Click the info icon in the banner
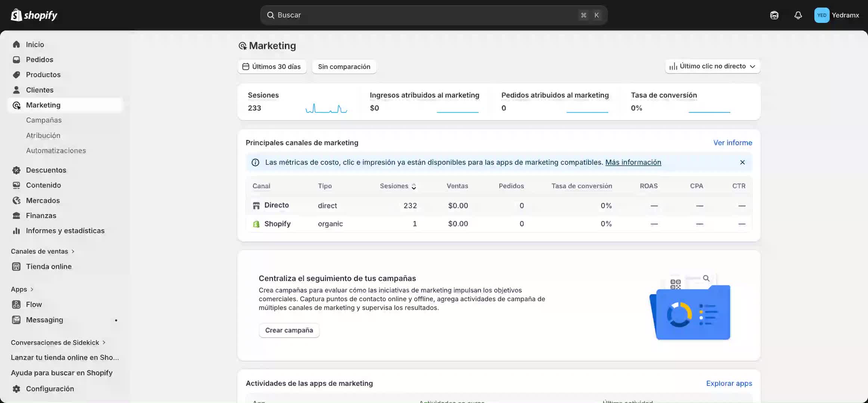 pos(255,162)
